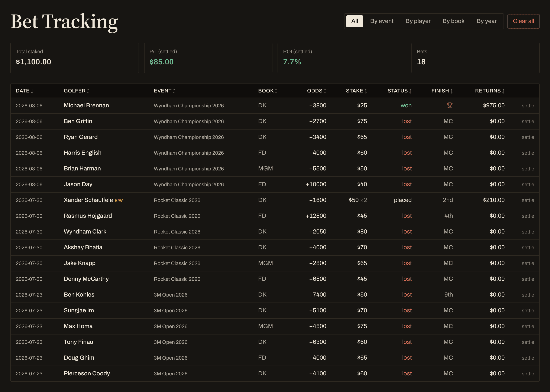Settle the Rasmus Hojgaard bet
This screenshot has height=392, width=550.
528,216
